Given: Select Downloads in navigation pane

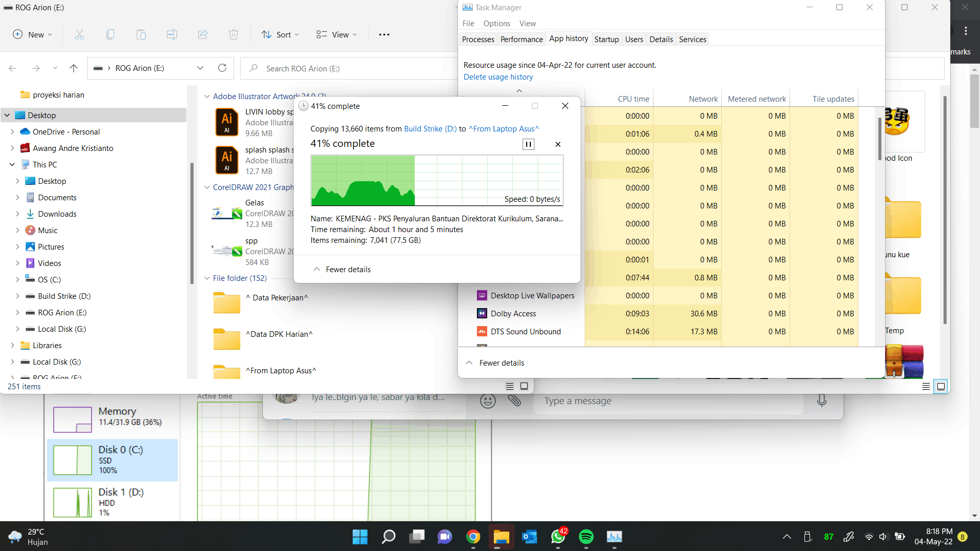Looking at the screenshot, I should [57, 214].
